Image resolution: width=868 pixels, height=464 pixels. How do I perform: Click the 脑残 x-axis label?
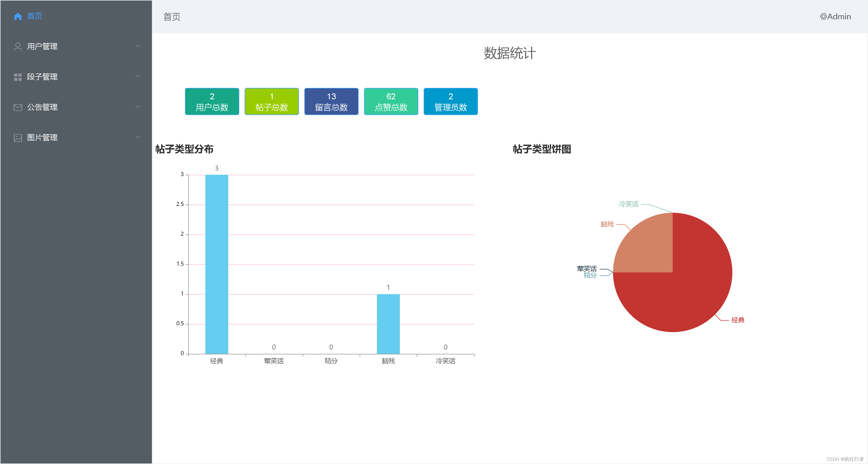(388, 361)
